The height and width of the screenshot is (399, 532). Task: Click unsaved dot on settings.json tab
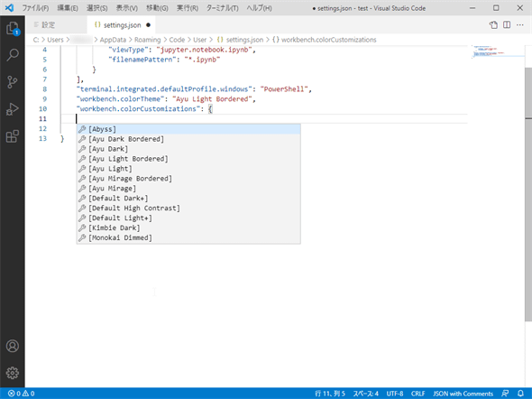pyautogui.click(x=148, y=24)
